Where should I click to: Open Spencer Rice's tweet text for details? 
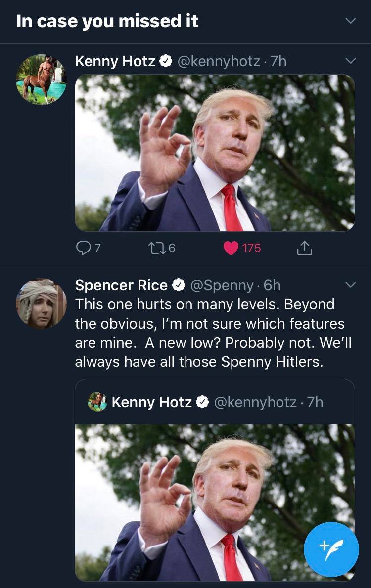pos(213,333)
